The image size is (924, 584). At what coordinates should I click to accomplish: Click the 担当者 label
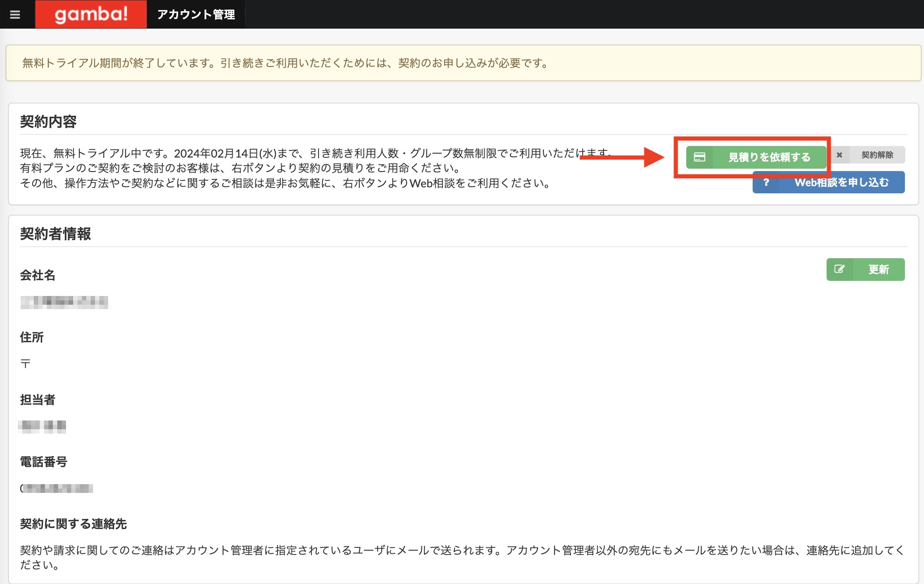37,399
